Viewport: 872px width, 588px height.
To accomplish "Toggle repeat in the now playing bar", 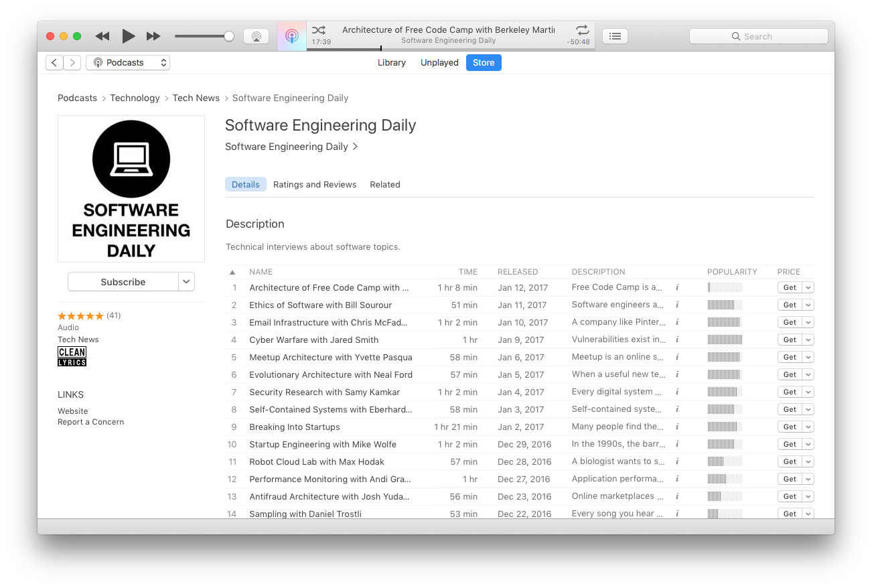I will coord(582,30).
